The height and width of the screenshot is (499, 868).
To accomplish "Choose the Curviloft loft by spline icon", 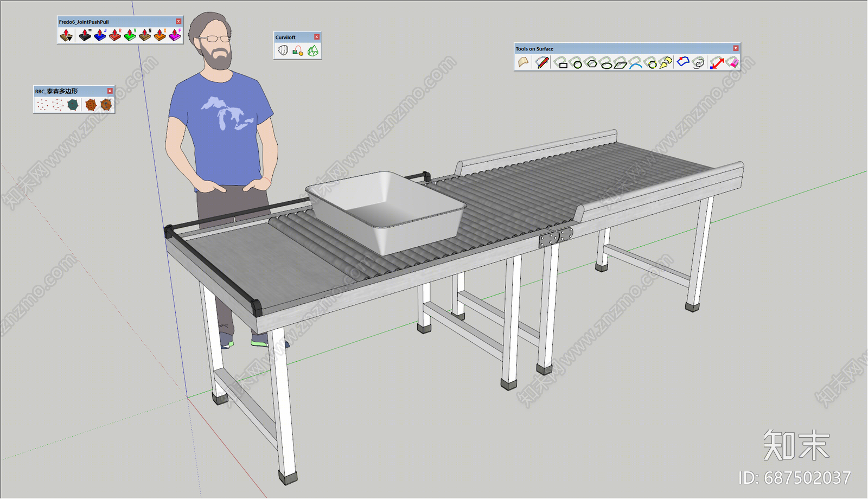I will click(283, 50).
